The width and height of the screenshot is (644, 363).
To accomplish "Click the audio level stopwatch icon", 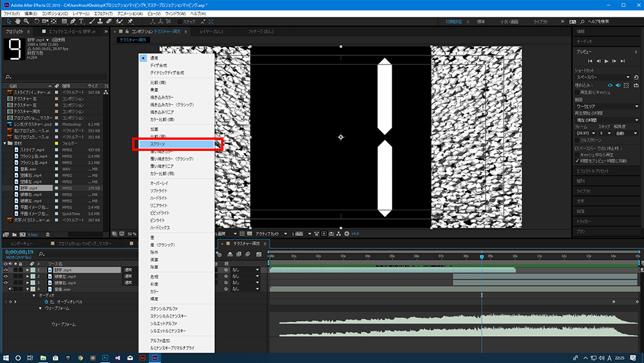I will coord(45,302).
